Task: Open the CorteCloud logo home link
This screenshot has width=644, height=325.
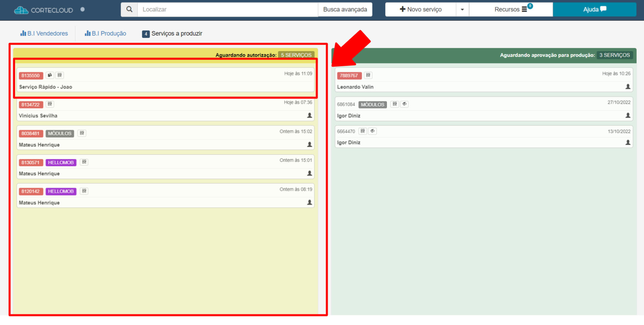Action: click(x=43, y=10)
